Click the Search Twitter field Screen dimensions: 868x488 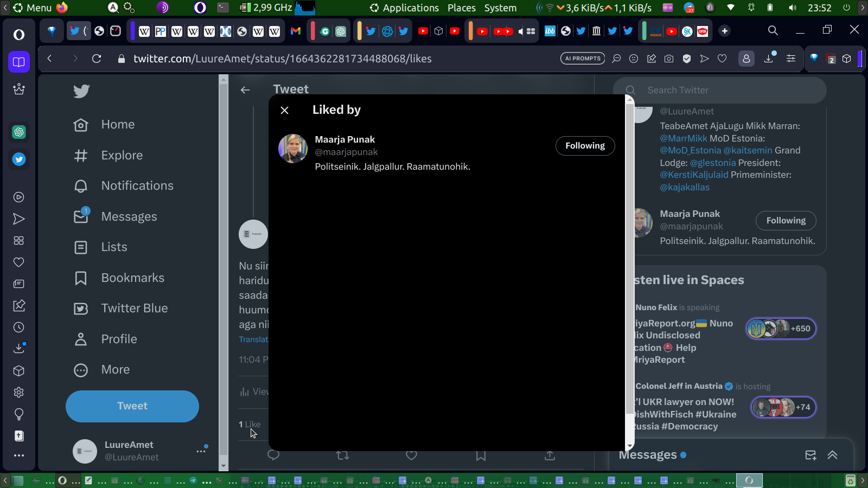[x=719, y=90]
